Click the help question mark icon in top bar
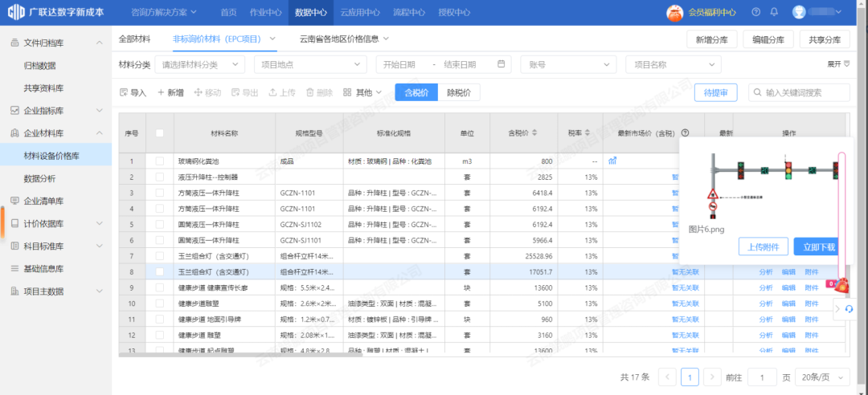This screenshot has height=395, width=868. pyautogui.click(x=755, y=12)
